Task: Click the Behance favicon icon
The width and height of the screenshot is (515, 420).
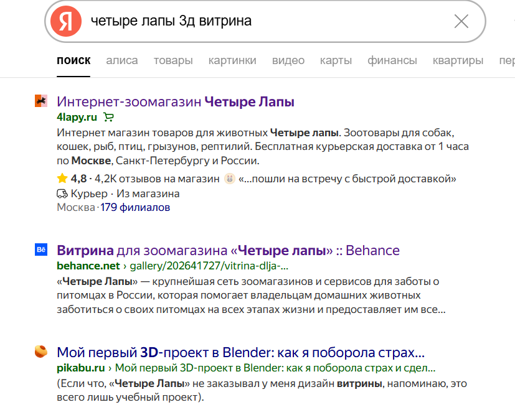Action: tap(41, 250)
